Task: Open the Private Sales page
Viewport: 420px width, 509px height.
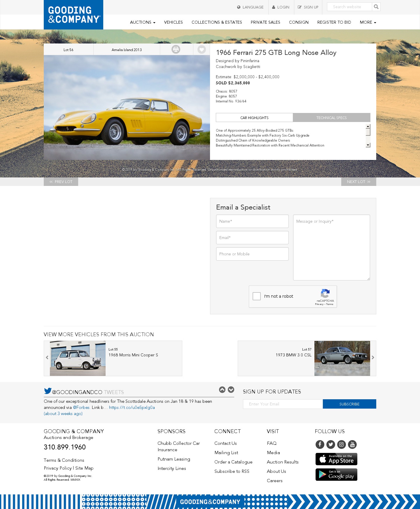Action: coord(265,22)
